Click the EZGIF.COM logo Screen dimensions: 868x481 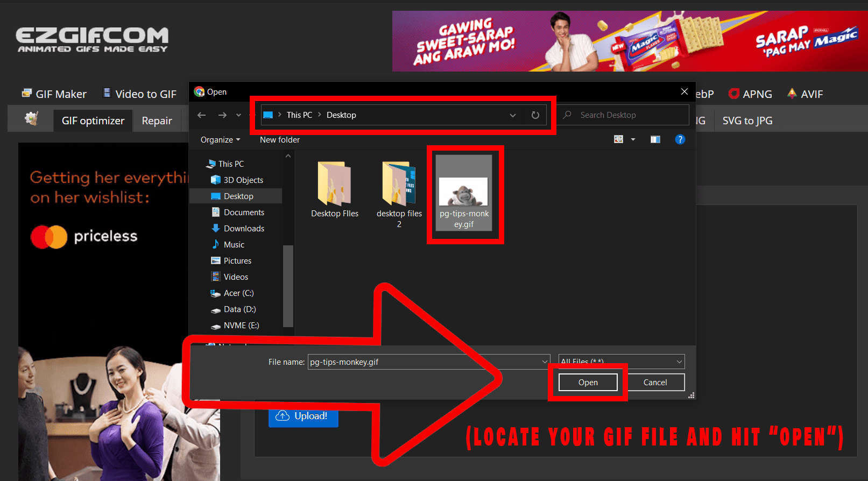92,40
